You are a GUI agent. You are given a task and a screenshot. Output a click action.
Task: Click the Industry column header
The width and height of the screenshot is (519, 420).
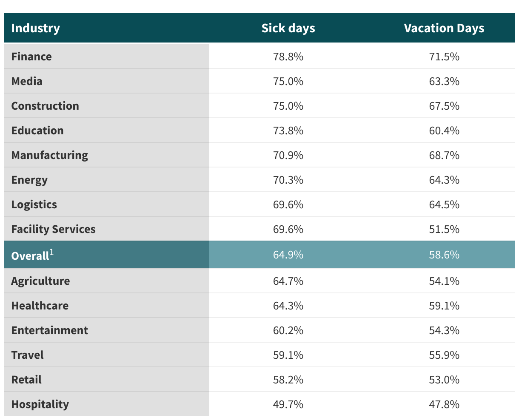(36, 28)
